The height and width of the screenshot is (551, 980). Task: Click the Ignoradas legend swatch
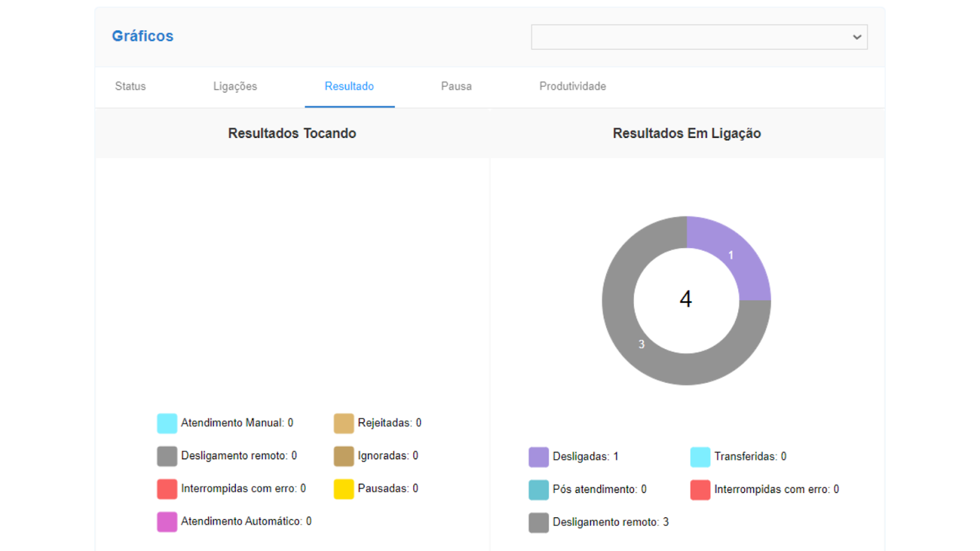click(344, 456)
